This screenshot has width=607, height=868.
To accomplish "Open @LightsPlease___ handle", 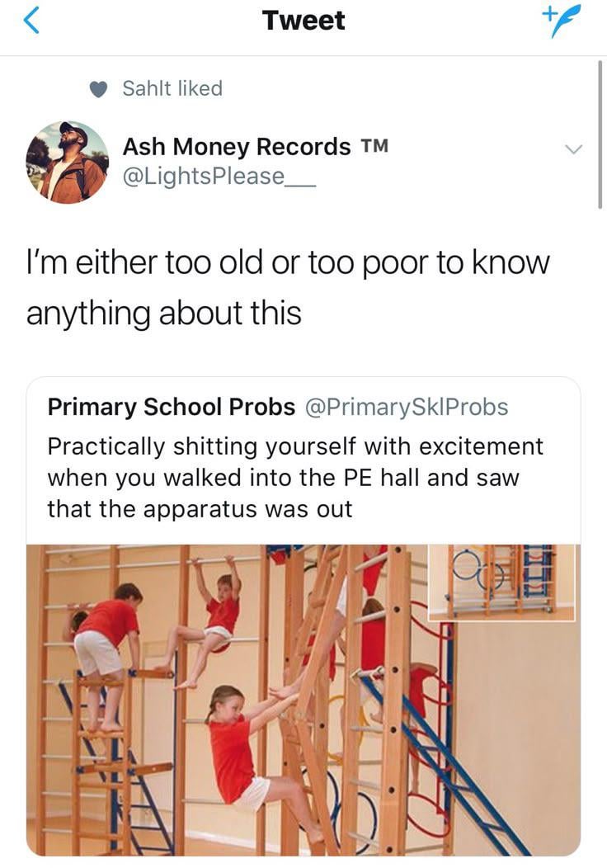I will 219,177.
